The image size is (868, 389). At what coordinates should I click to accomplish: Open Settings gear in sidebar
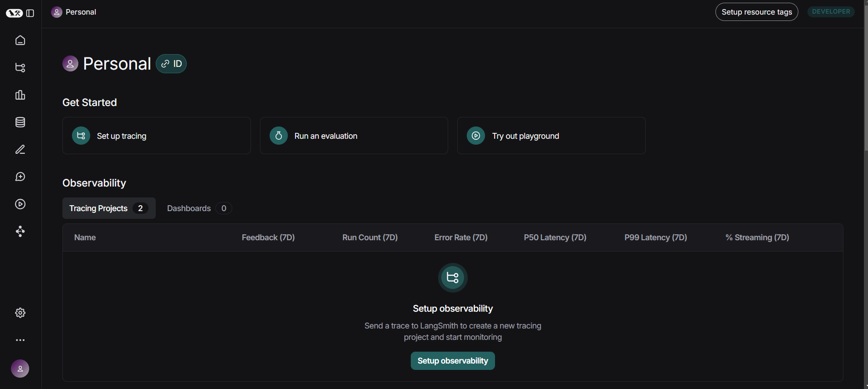[20, 313]
